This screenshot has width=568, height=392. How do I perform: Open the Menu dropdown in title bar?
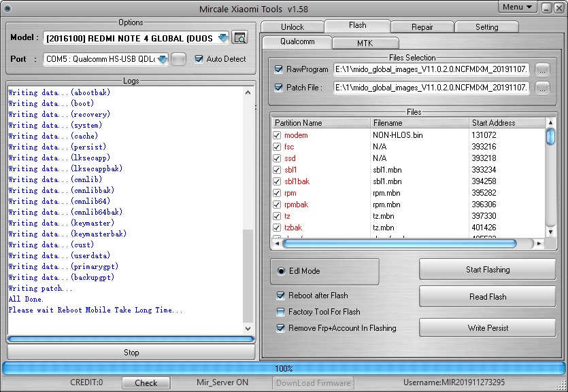tap(517, 7)
